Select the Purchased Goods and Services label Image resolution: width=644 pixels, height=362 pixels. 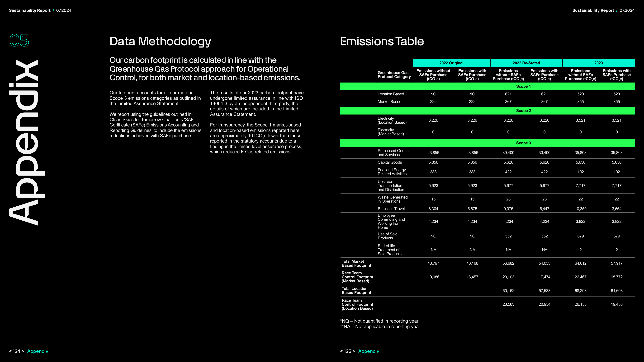(393, 153)
